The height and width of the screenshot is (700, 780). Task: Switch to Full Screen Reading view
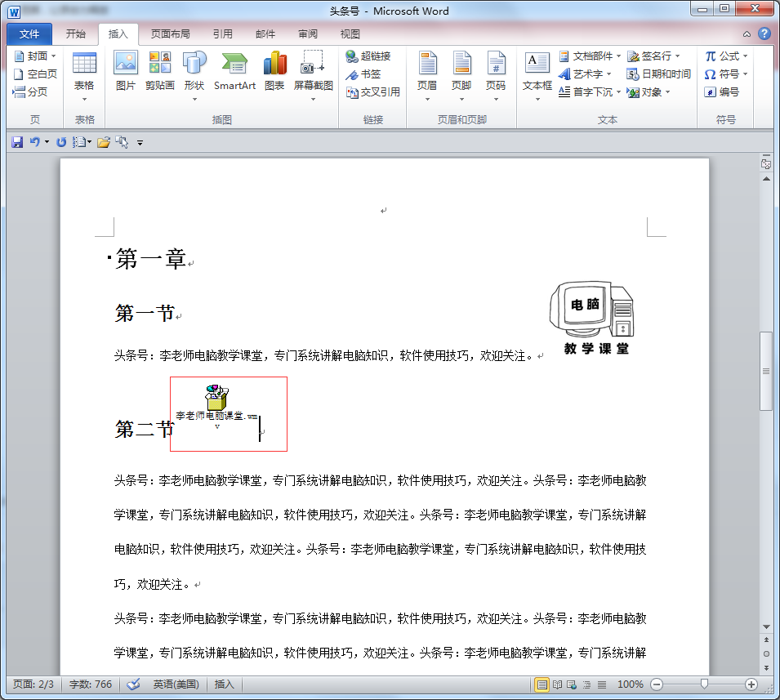click(x=558, y=684)
